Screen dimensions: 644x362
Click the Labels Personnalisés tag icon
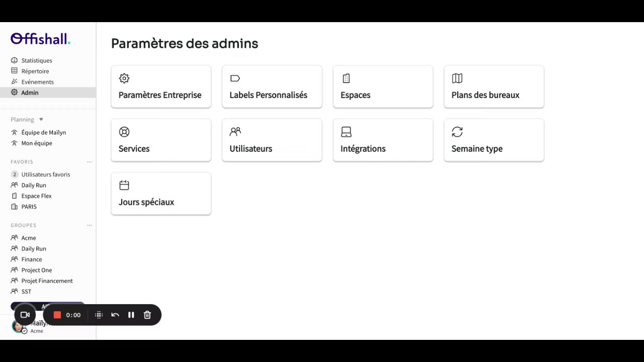[x=235, y=78]
